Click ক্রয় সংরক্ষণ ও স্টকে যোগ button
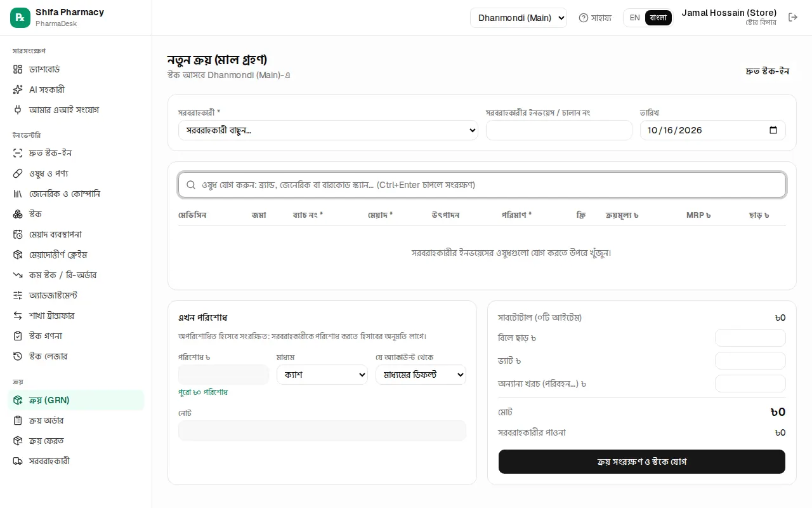This screenshot has height=508, width=812. (642, 462)
